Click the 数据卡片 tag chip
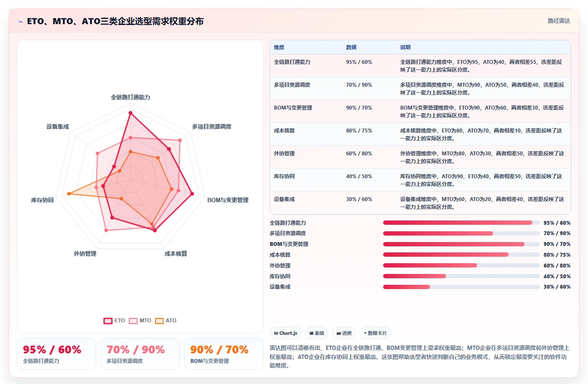 (375, 333)
